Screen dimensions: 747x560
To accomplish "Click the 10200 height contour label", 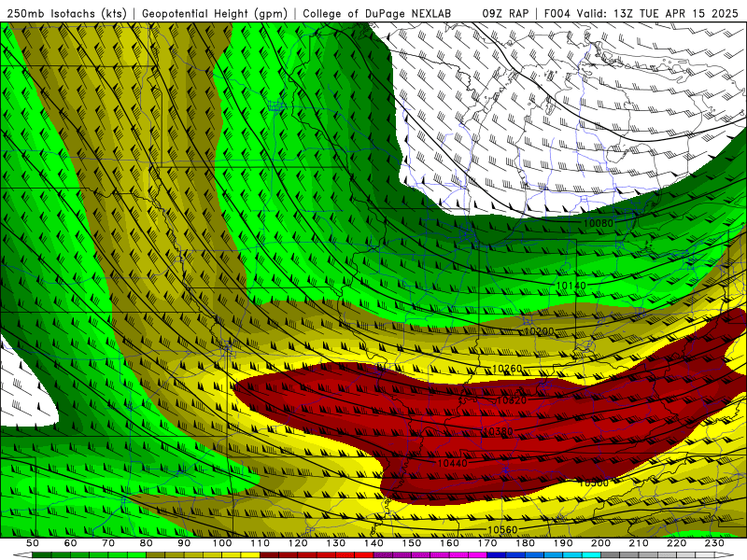I will pos(539,331).
